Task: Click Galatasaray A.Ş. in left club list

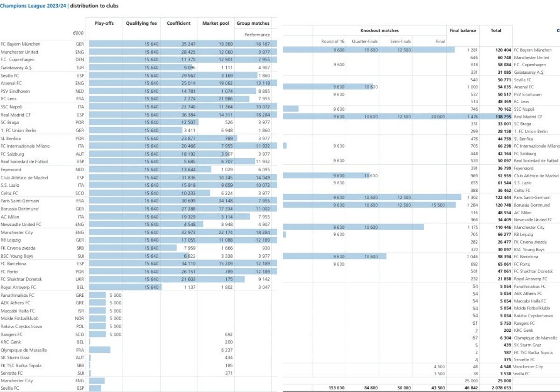Action: click(x=16, y=68)
